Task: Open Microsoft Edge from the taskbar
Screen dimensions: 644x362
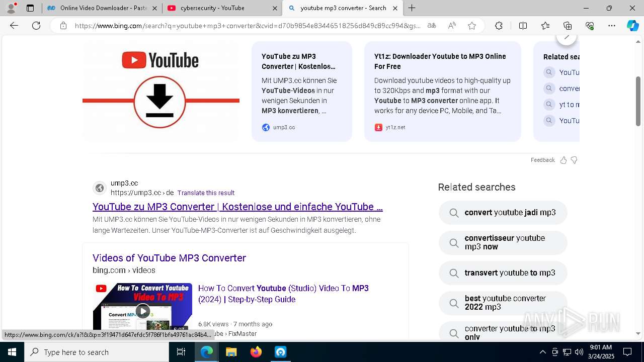Action: click(207, 352)
